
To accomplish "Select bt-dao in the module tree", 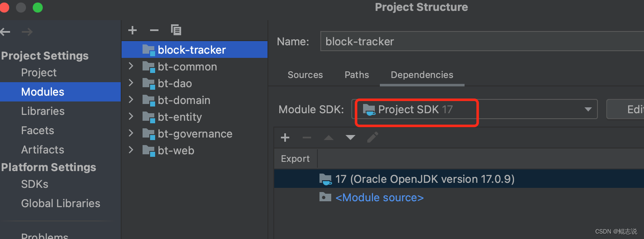I will [175, 83].
